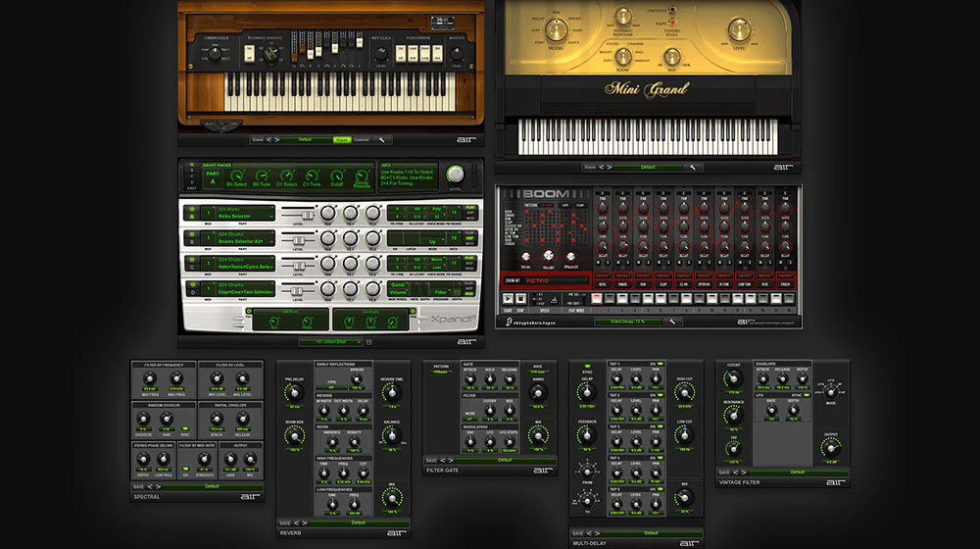Open the Urban Beat preset dropdown in Xpand

[330, 342]
